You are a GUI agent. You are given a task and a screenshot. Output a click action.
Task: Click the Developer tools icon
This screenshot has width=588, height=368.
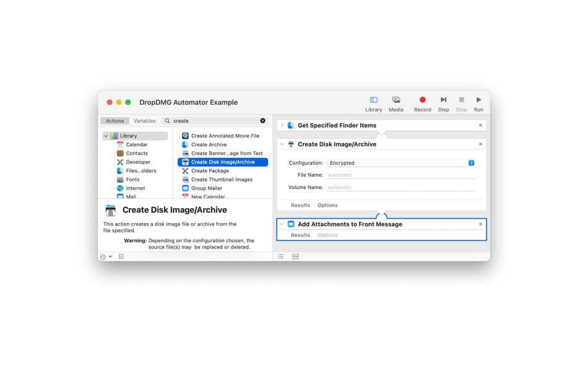tap(120, 162)
